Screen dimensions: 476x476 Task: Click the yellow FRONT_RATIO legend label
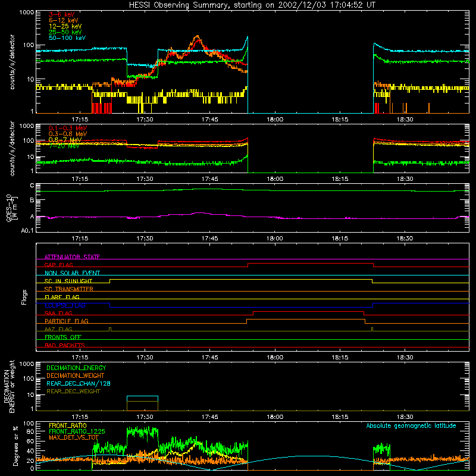[x=68, y=425]
